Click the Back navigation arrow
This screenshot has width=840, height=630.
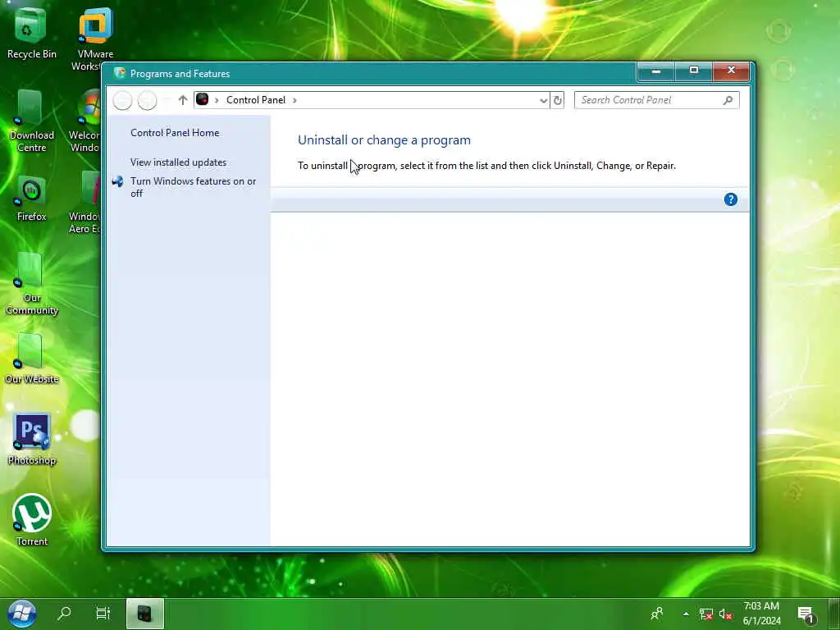coord(123,100)
